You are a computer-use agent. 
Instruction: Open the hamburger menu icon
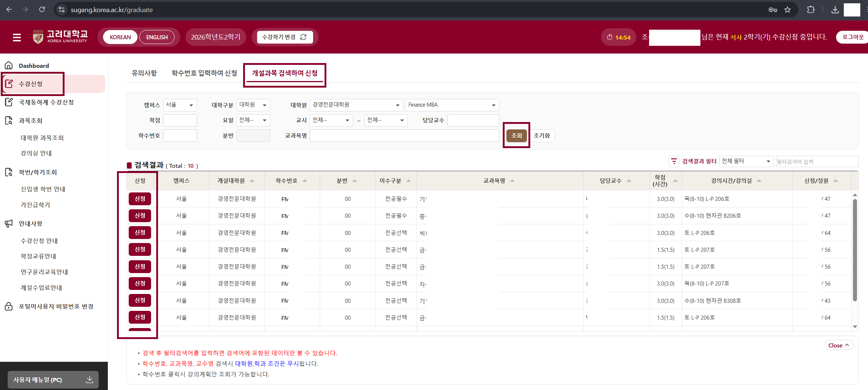[17, 37]
